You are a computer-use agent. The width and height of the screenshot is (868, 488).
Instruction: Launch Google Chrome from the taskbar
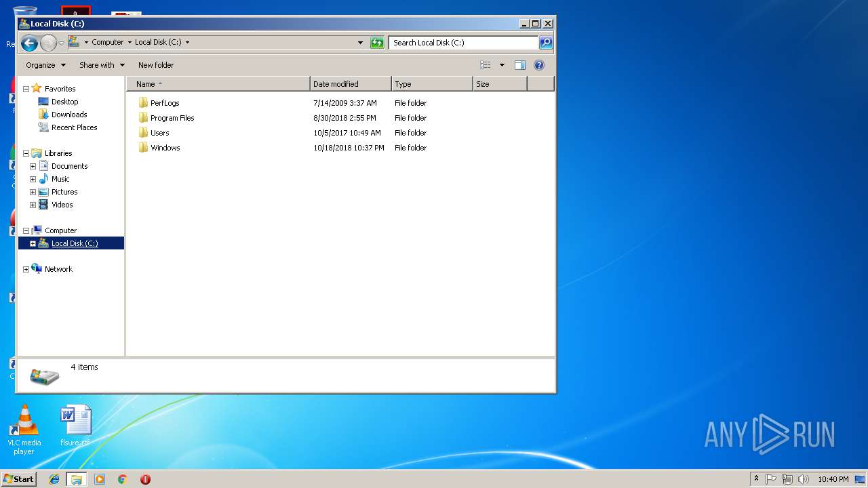click(122, 479)
